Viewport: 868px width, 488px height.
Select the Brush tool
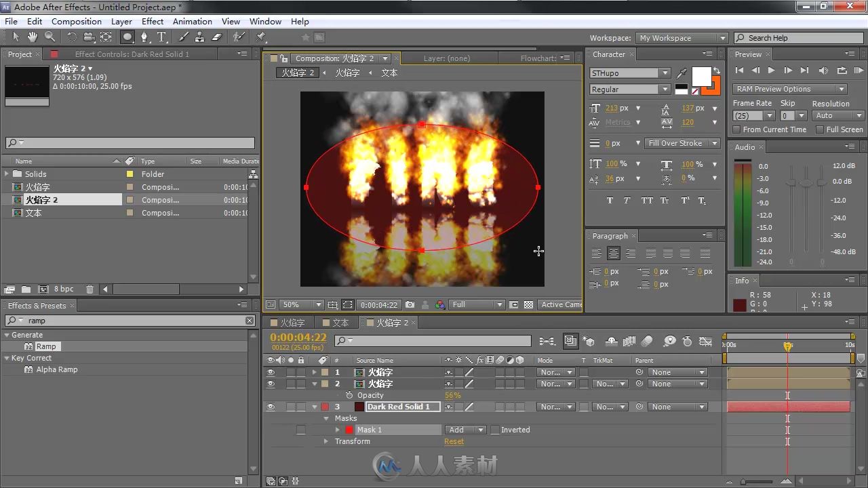point(184,37)
